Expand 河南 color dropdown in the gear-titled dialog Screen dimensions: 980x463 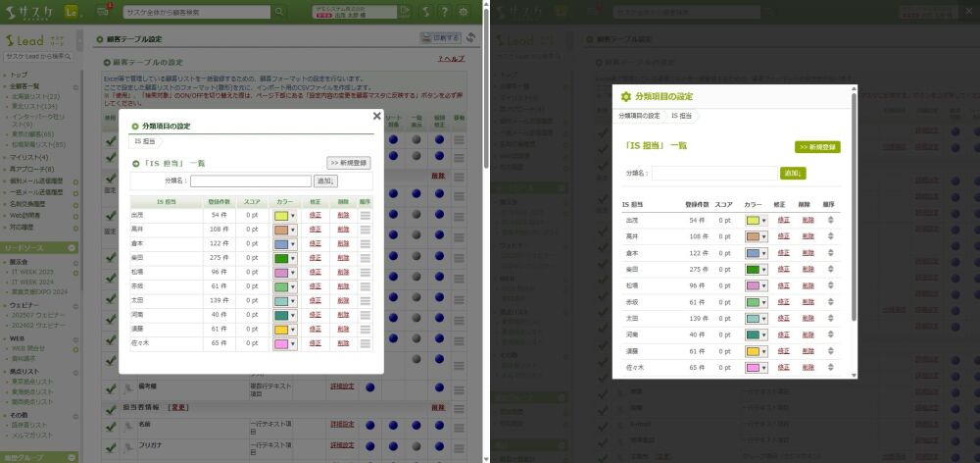[763, 334]
